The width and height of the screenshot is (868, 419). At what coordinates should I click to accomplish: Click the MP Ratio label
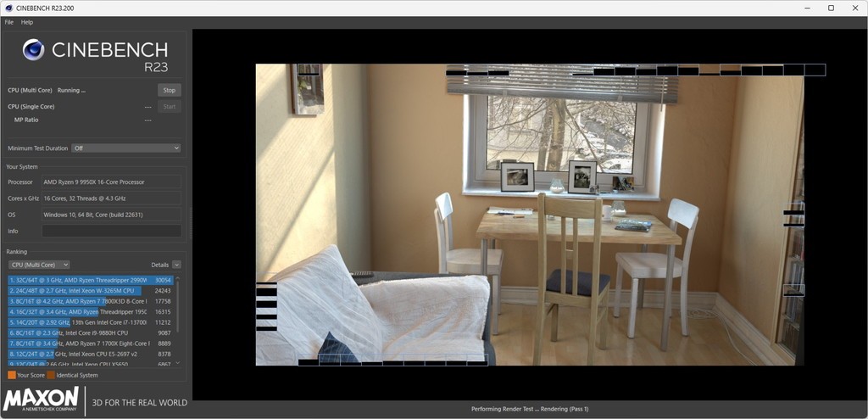click(x=26, y=120)
